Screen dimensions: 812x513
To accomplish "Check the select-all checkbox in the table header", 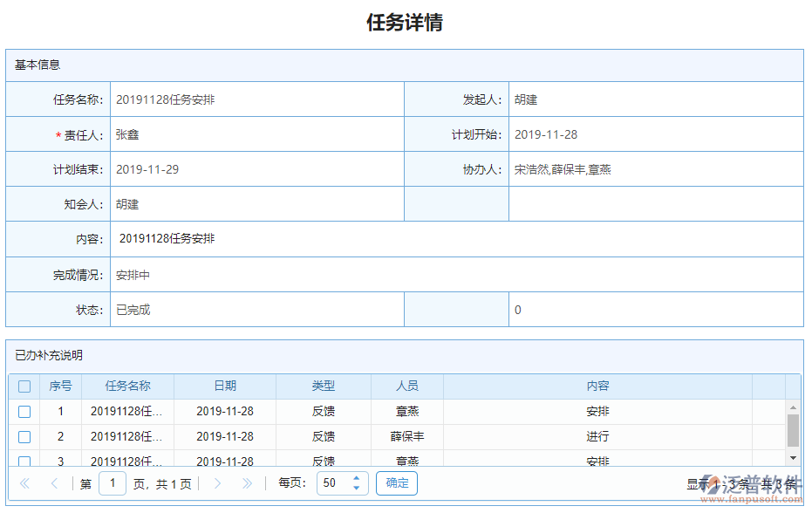I will (x=24, y=386).
